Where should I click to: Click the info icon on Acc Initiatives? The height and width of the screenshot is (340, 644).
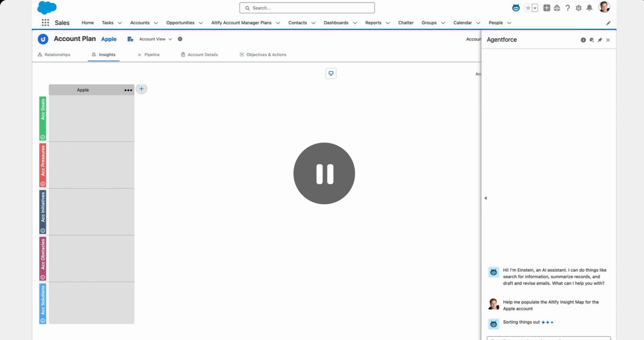(x=43, y=231)
